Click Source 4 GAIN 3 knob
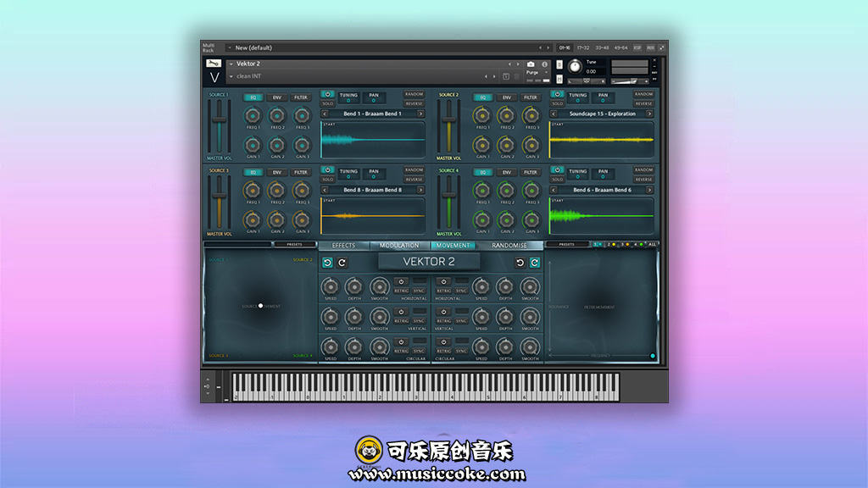868x488 pixels. (x=531, y=219)
